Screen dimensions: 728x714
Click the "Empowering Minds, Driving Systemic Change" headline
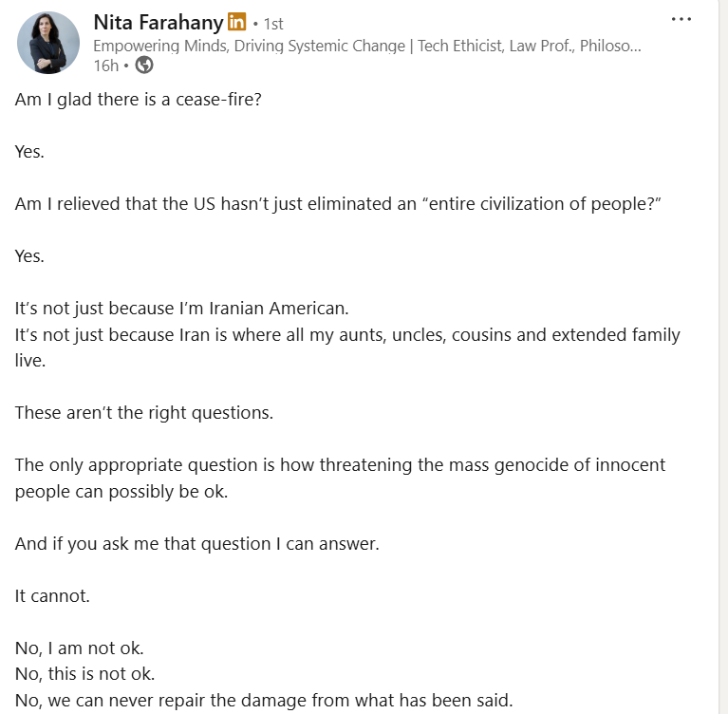[x=366, y=45]
